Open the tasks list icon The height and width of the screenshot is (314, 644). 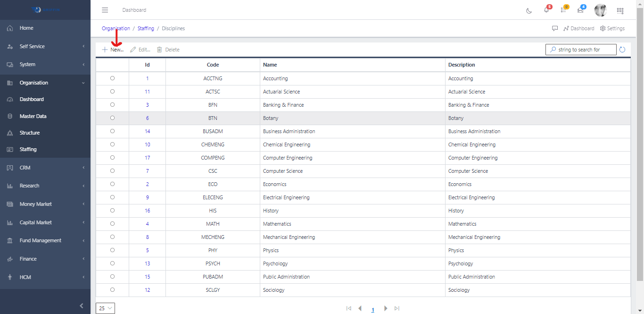tap(563, 10)
